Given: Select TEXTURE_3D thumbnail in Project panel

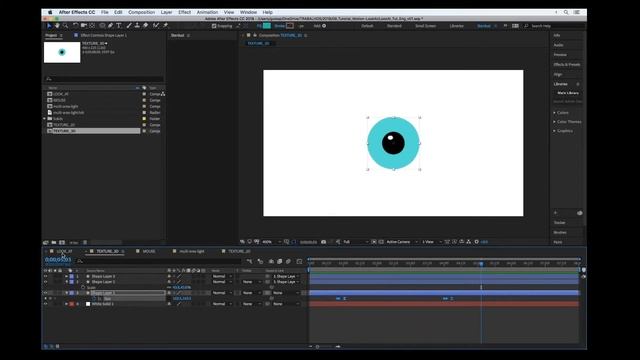Looking at the screenshot, I should pyautogui.click(x=62, y=52).
